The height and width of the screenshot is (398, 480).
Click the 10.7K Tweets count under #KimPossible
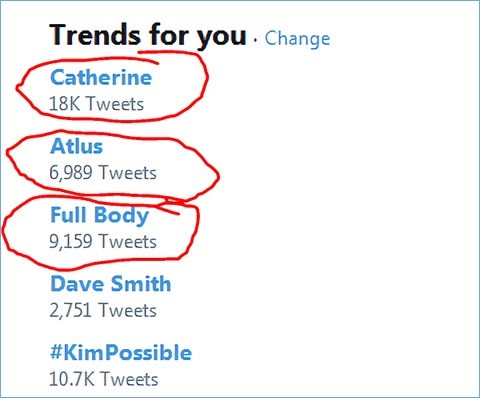103,379
